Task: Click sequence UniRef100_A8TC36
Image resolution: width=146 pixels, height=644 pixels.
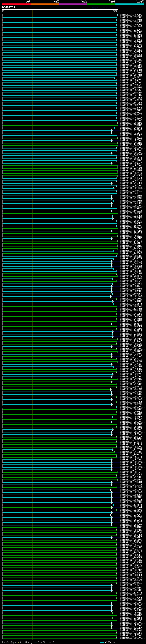Action: tap(131, 620)
